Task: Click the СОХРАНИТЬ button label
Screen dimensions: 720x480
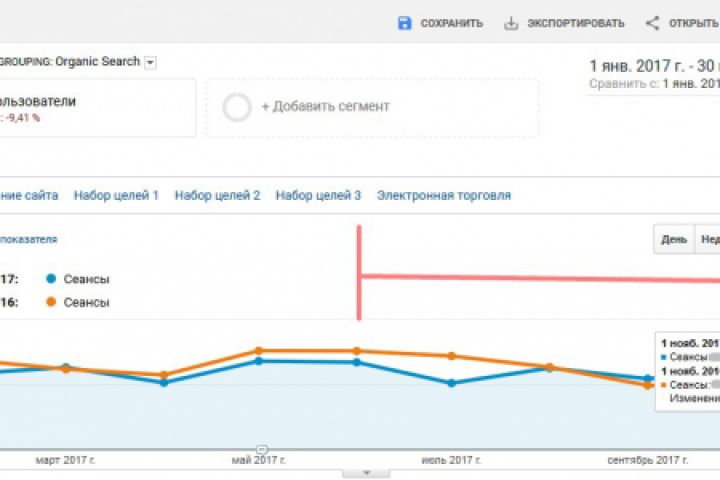Action: point(452,23)
